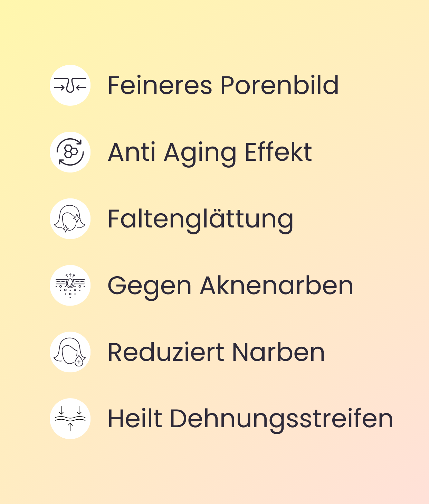The height and width of the screenshot is (504, 429).
Task: Select the word "Feineres"
Action: click(160, 85)
